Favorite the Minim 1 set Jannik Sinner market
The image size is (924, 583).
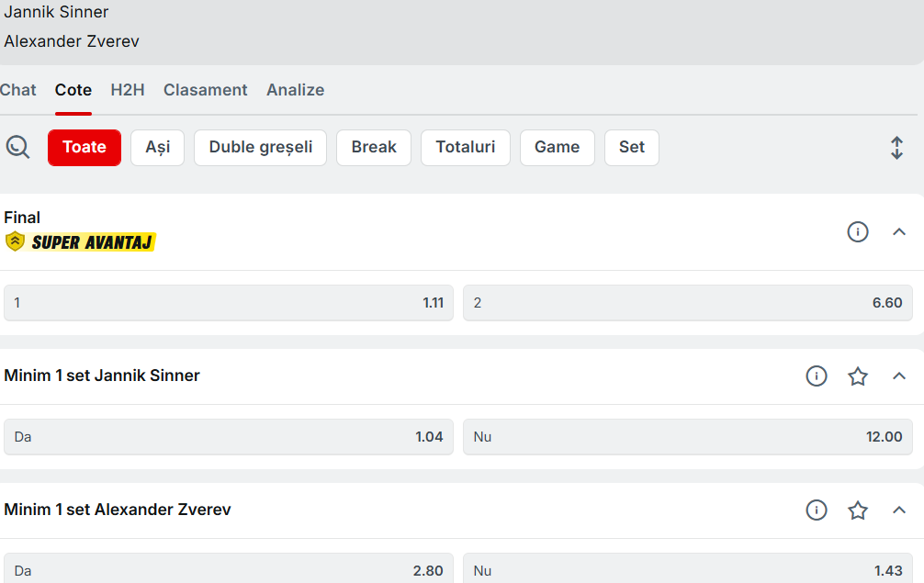(857, 376)
